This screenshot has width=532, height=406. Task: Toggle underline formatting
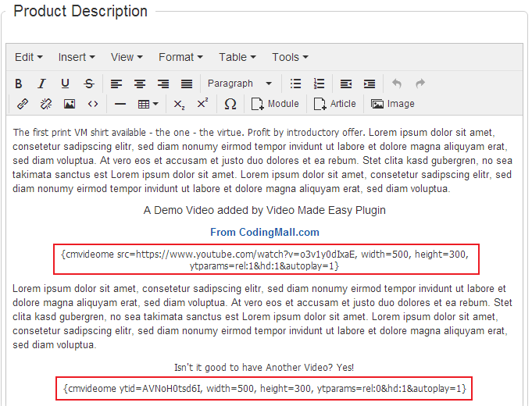[66, 84]
